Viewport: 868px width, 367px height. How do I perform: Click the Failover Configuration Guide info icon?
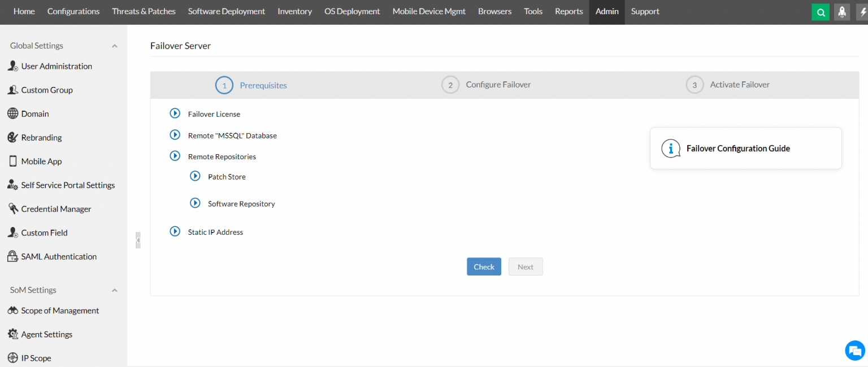pyautogui.click(x=671, y=148)
